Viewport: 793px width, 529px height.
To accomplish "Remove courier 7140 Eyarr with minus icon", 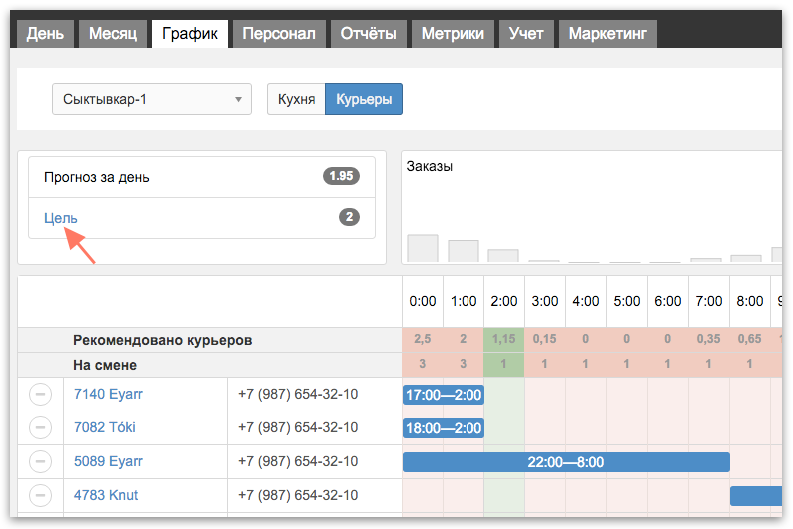I will point(40,394).
